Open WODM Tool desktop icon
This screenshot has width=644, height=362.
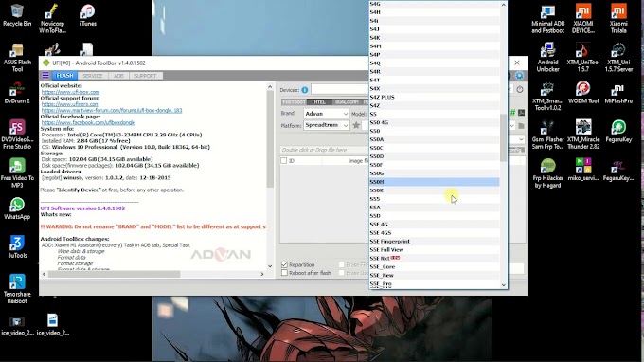coord(583,93)
